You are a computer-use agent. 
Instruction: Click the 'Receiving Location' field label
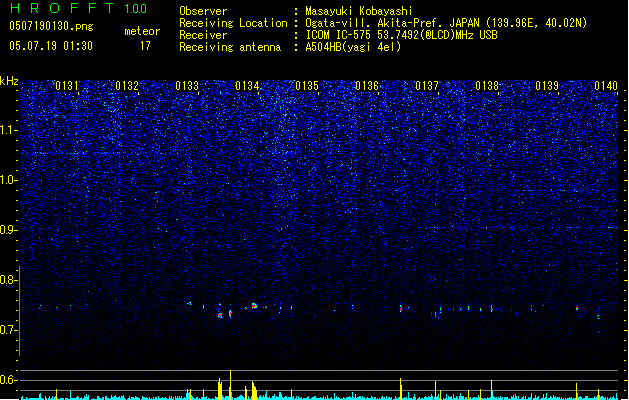coord(233,23)
